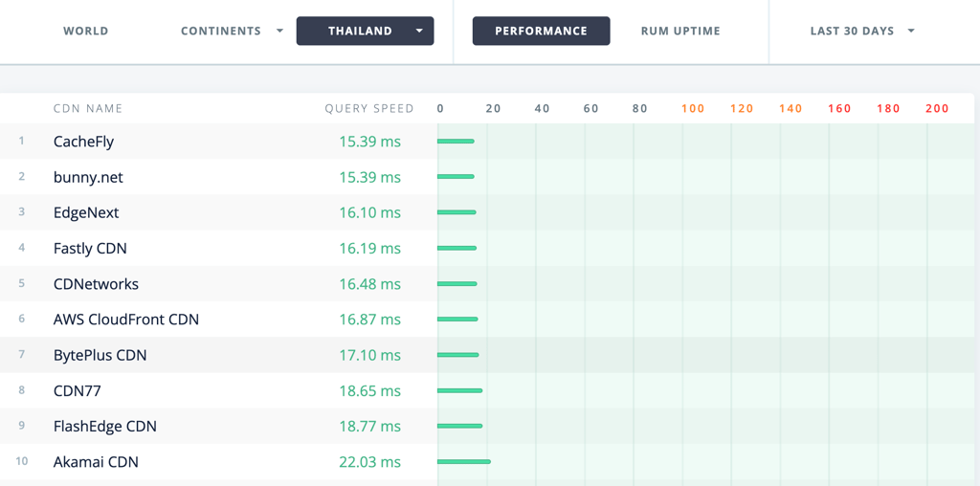This screenshot has width=980, height=486.
Task: Open the Continents dropdown arrow
Action: coord(279,32)
